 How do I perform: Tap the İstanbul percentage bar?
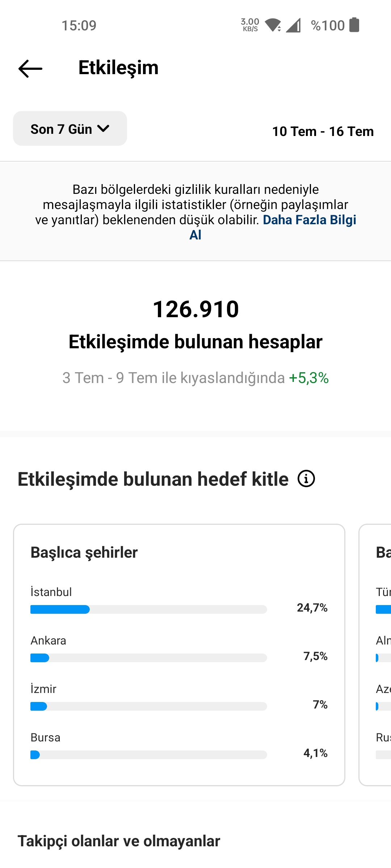148,609
